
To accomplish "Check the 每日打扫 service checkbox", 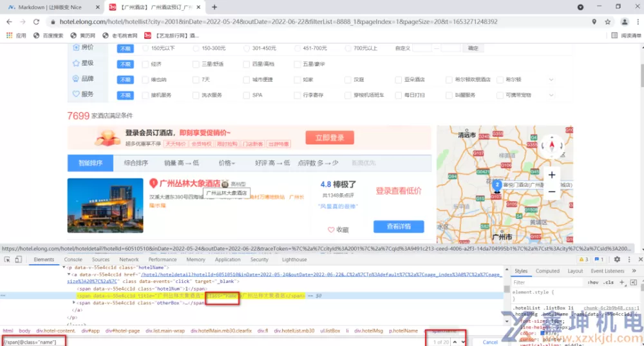I will tap(399, 95).
